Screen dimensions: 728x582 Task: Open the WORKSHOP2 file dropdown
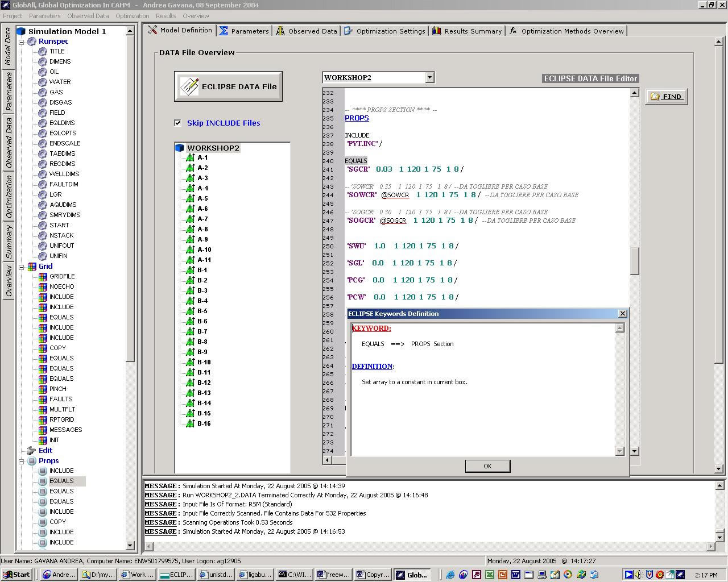[x=429, y=77]
